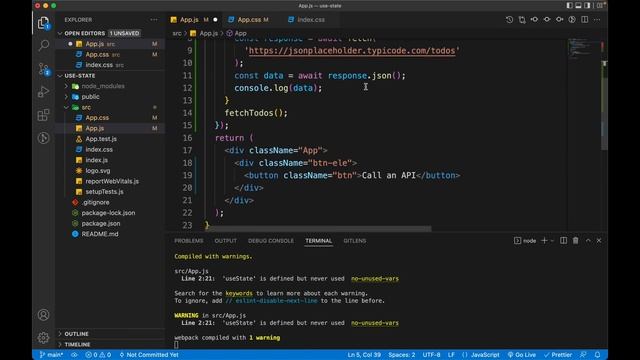The height and width of the screenshot is (360, 640).
Task: Open the GitLens icon in activity bar
Action: pyautogui.click(x=43, y=138)
